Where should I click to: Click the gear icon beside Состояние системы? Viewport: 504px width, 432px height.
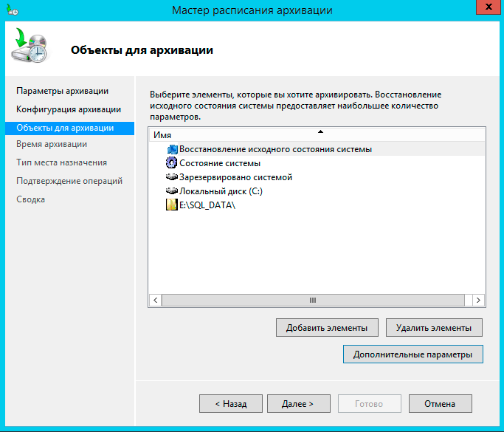[171, 162]
